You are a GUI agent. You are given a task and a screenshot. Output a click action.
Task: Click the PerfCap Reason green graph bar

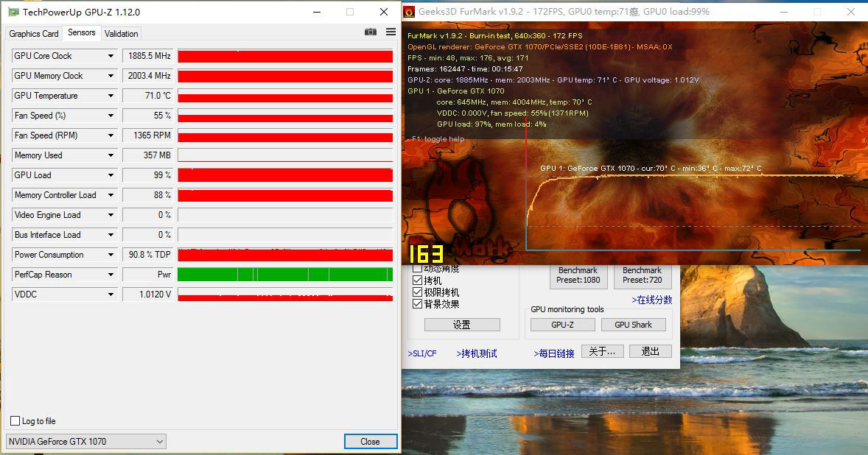[x=285, y=275]
